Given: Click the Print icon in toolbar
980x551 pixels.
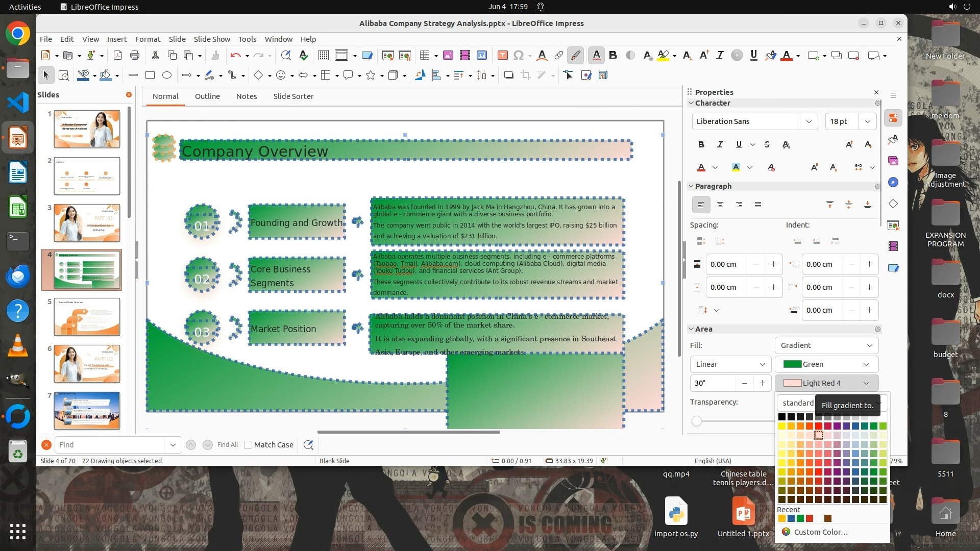Looking at the screenshot, I should click(135, 56).
